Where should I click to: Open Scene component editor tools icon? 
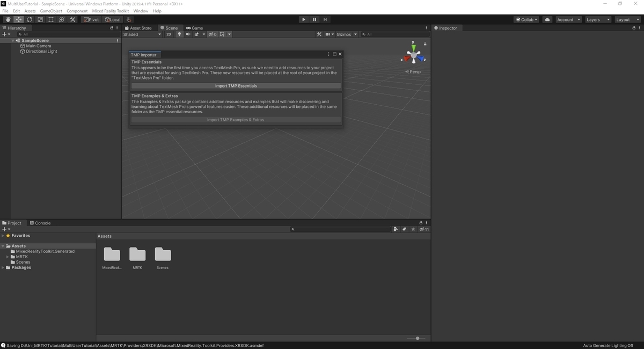[319, 34]
